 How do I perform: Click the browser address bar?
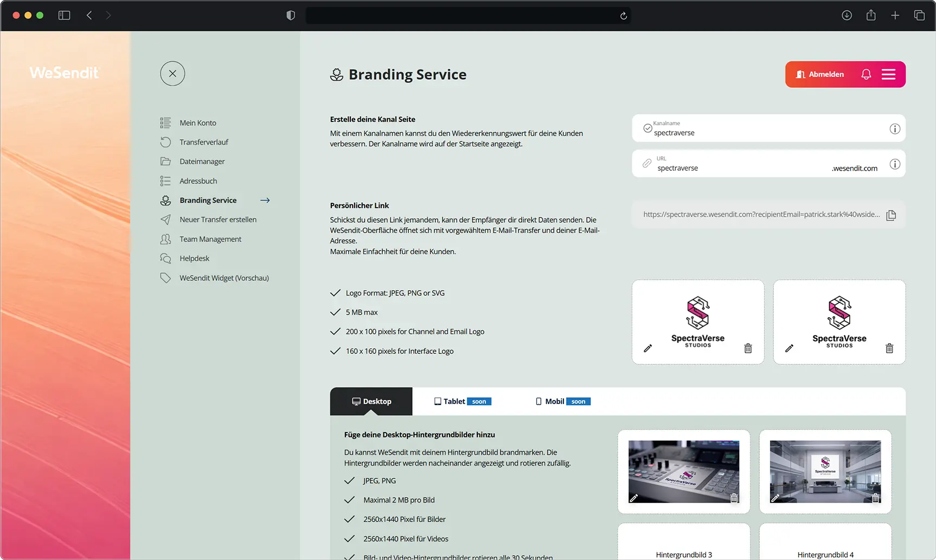[467, 16]
